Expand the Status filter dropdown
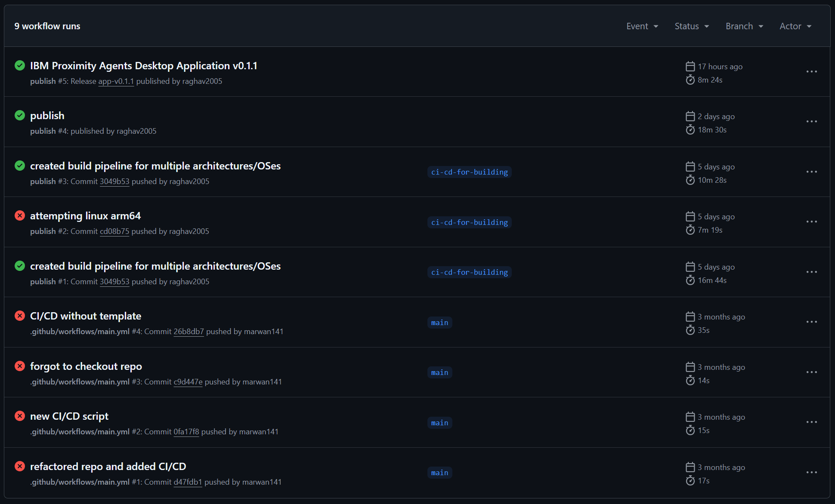 691,26
